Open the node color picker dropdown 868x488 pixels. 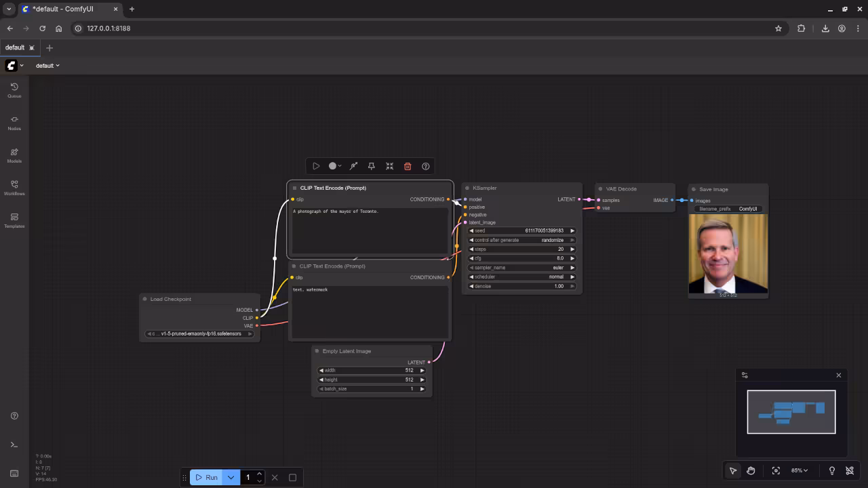[334, 166]
